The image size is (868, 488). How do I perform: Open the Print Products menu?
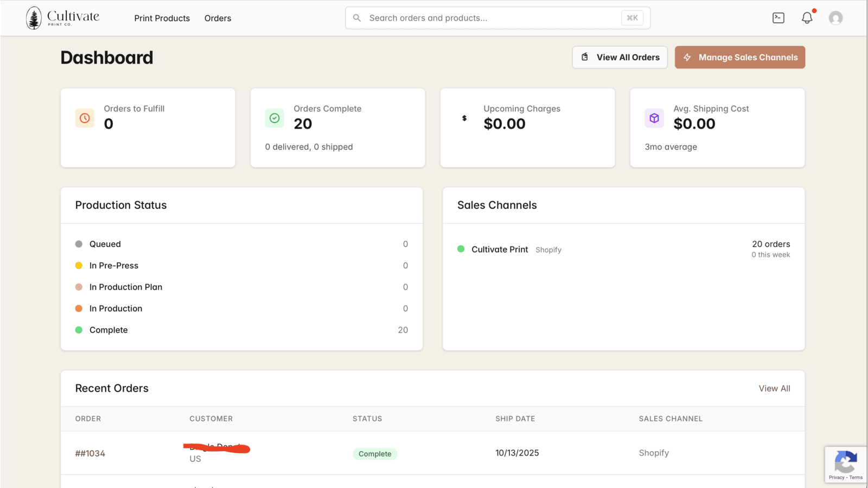(162, 18)
